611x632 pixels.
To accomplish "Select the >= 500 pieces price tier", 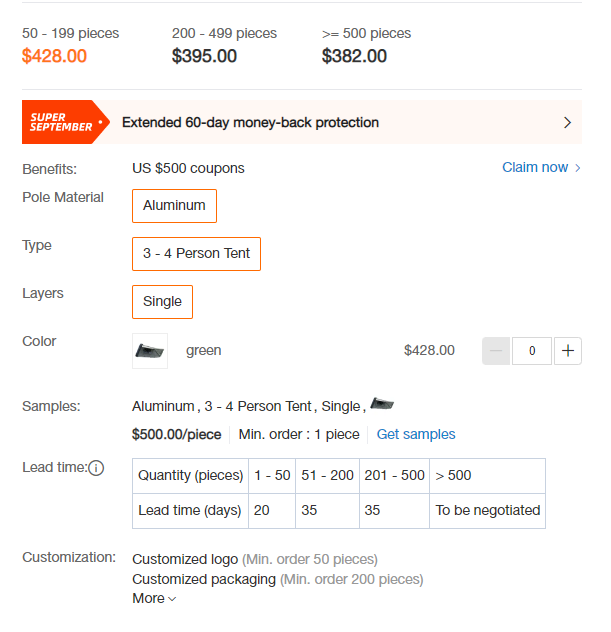I will [x=366, y=45].
